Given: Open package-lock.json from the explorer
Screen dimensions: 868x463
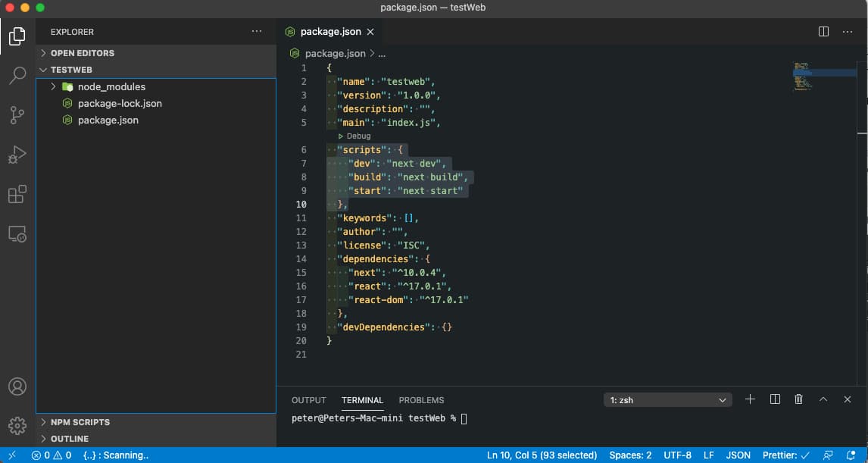Looking at the screenshot, I should [x=156, y=104].
